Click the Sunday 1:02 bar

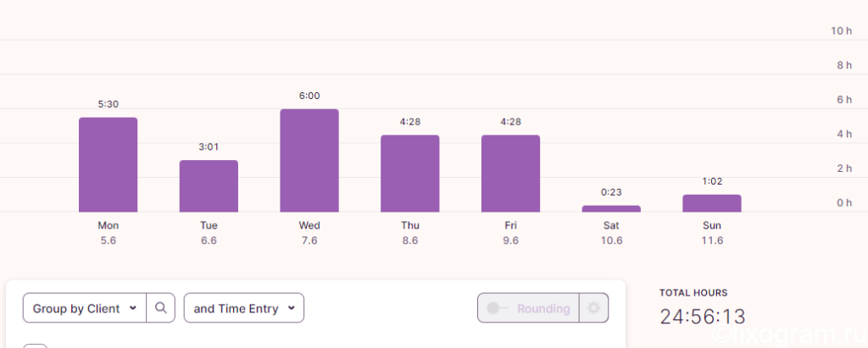(x=712, y=203)
